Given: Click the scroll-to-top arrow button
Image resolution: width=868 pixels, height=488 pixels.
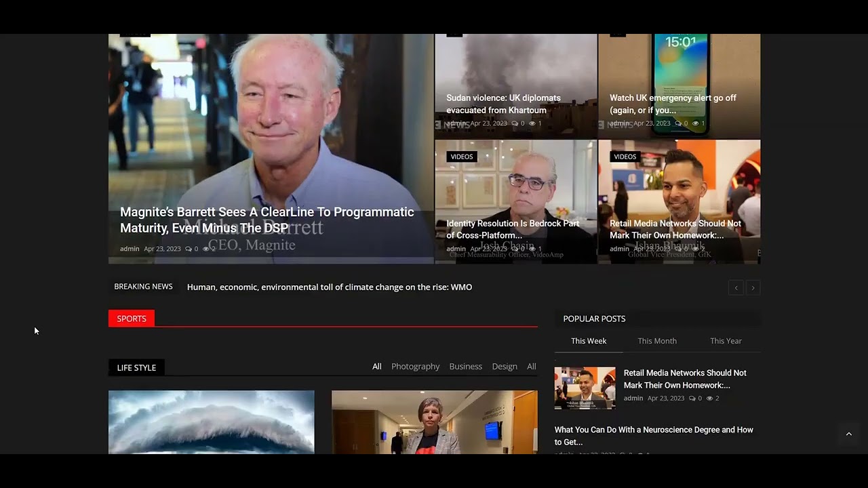Looking at the screenshot, I should tap(848, 434).
